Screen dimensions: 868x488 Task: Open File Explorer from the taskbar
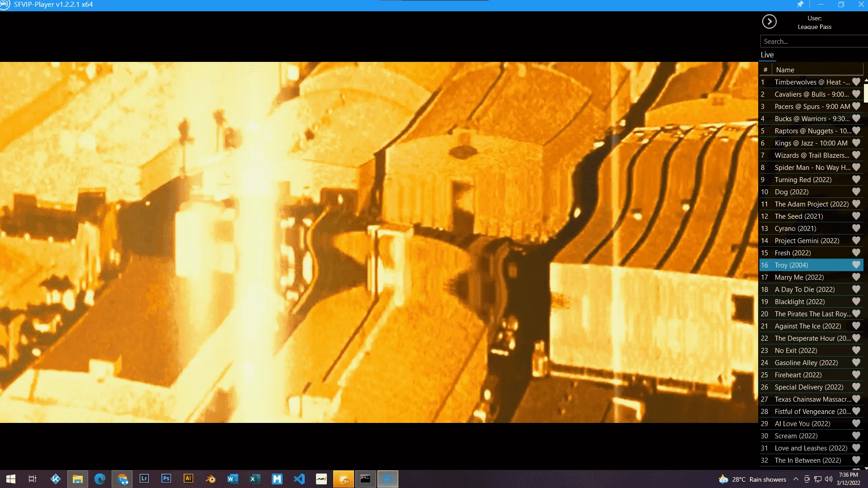78,479
